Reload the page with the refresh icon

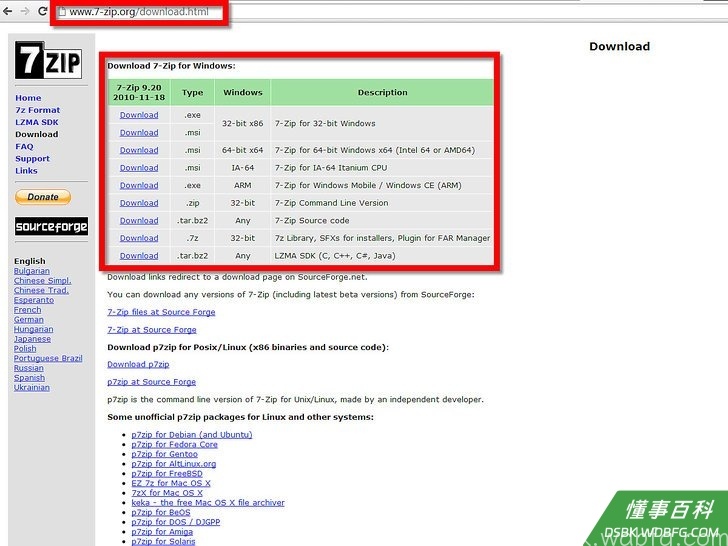(42, 11)
